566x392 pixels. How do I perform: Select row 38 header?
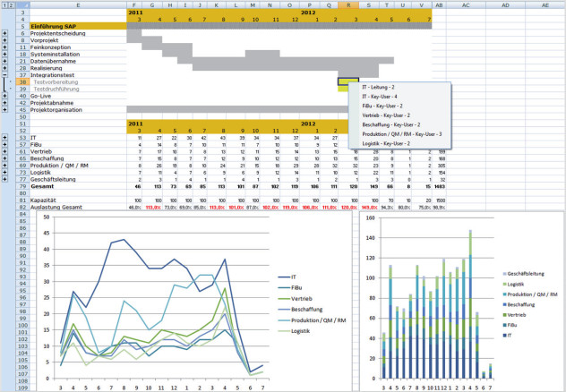coord(23,81)
